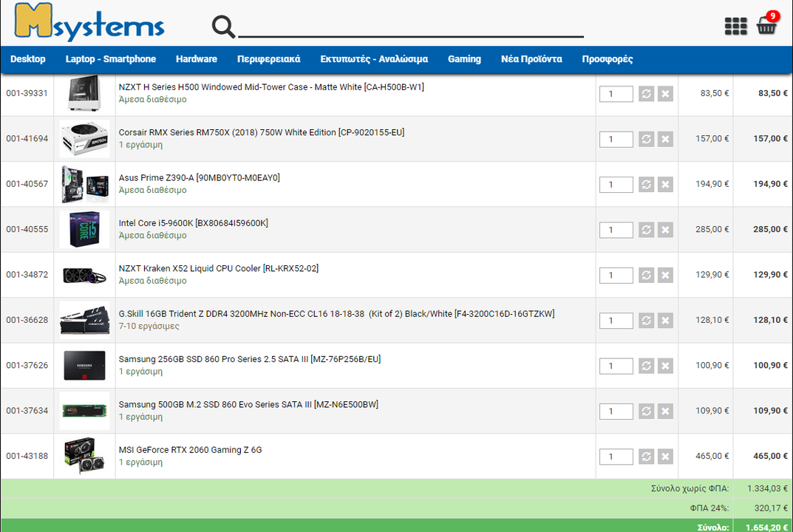Refresh quantity for Samsung 500GB M.2 Evo
Viewport: 793px width, 532px height.
click(x=646, y=411)
